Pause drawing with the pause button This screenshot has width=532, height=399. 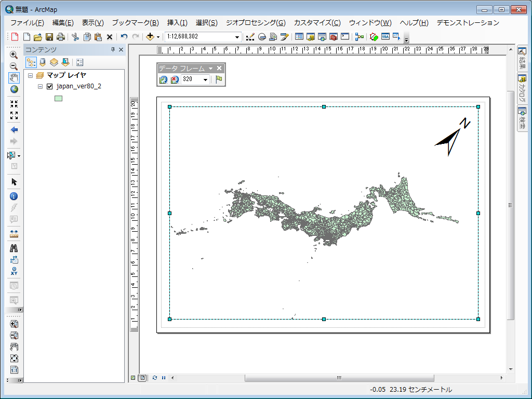click(x=164, y=378)
